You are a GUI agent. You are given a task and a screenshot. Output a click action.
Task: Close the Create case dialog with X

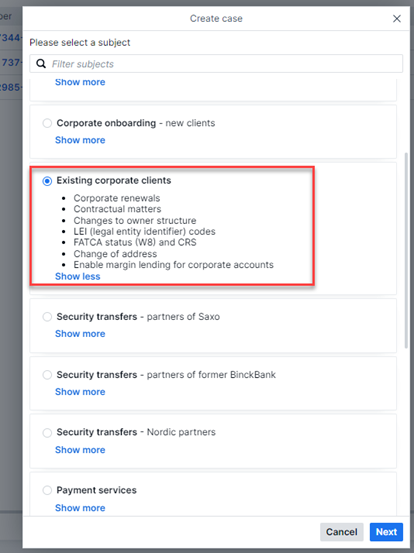click(x=397, y=19)
